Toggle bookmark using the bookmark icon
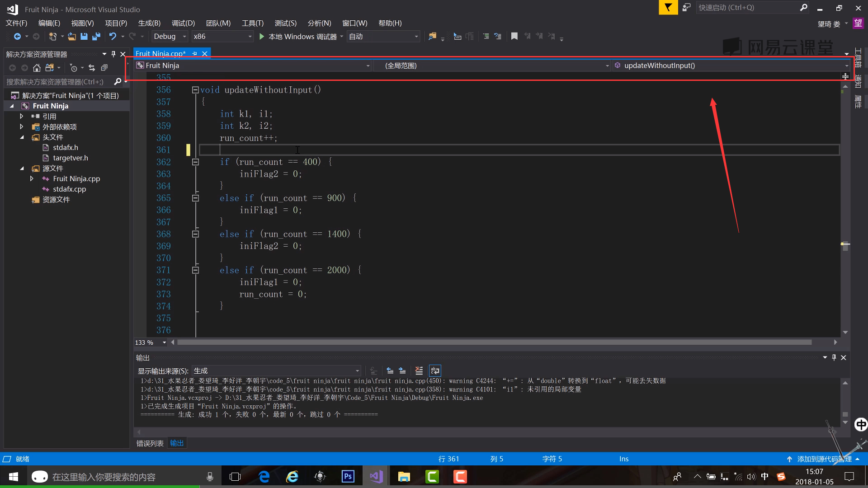The width and height of the screenshot is (868, 488). coord(514,37)
